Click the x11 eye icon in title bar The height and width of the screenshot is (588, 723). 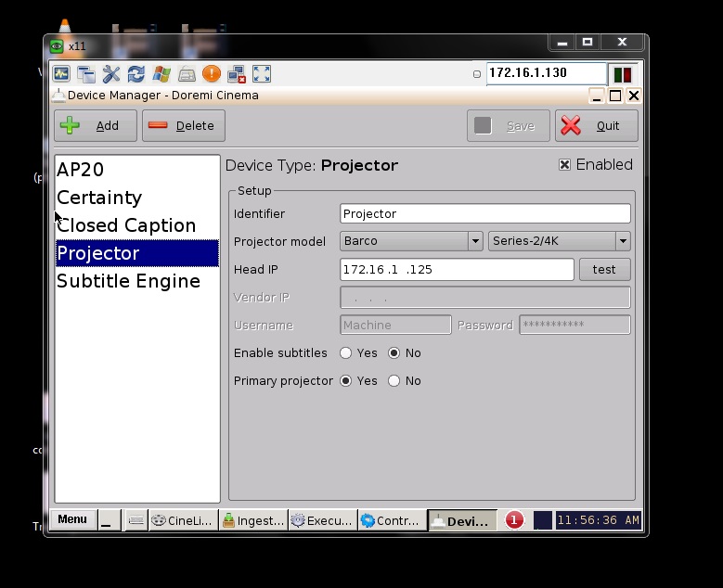pos(57,46)
